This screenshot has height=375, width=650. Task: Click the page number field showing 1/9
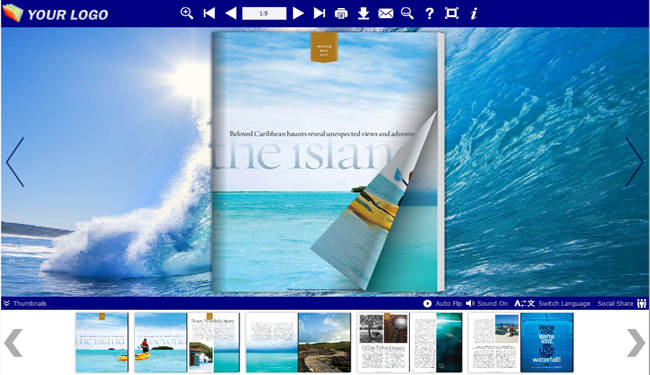[x=264, y=13]
